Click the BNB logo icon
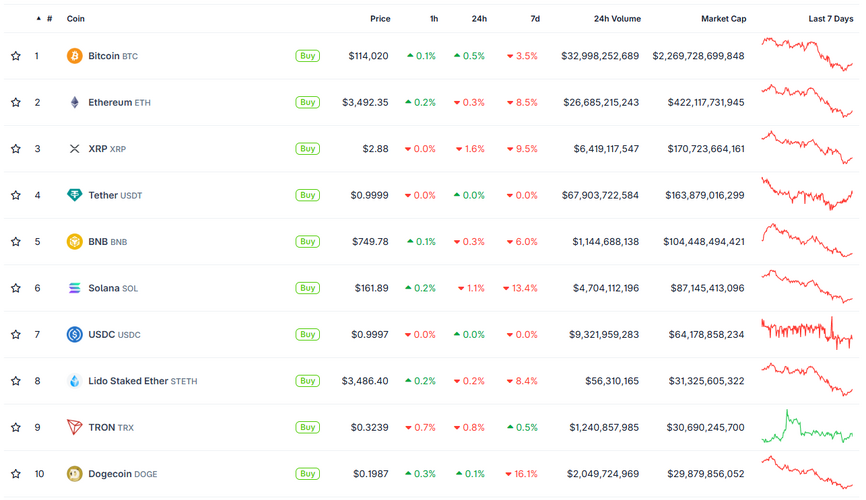Image resolution: width=866 pixels, height=500 pixels. click(74, 241)
